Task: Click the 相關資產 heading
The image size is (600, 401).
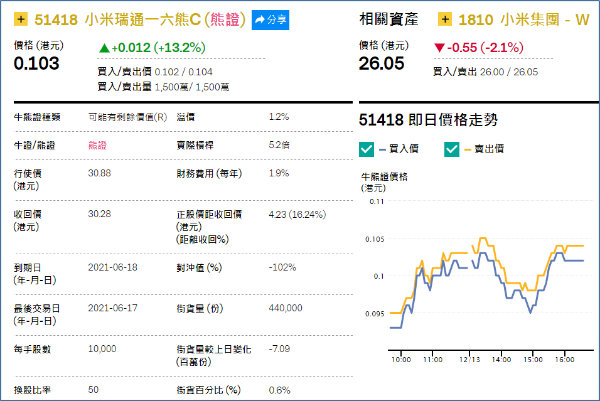Action: [388, 20]
